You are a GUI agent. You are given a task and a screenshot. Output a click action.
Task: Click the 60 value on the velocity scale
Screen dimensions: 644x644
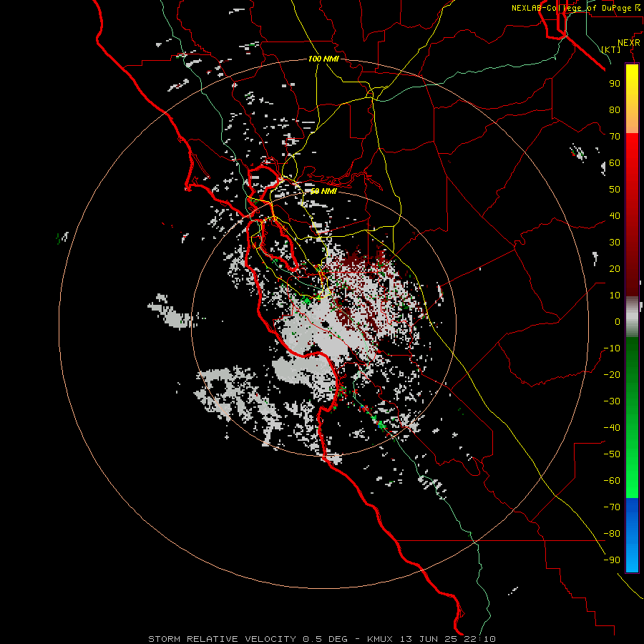point(615,163)
